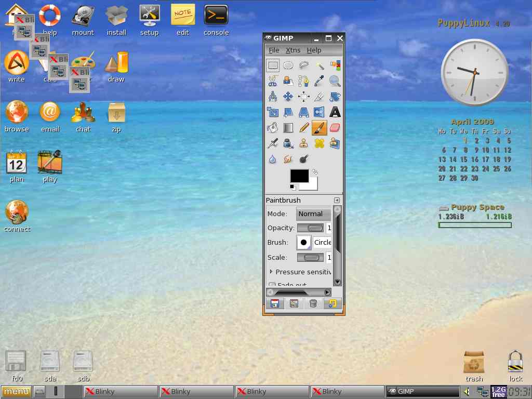Open the GIMP Help menu
The height and width of the screenshot is (399, 532).
click(x=314, y=50)
